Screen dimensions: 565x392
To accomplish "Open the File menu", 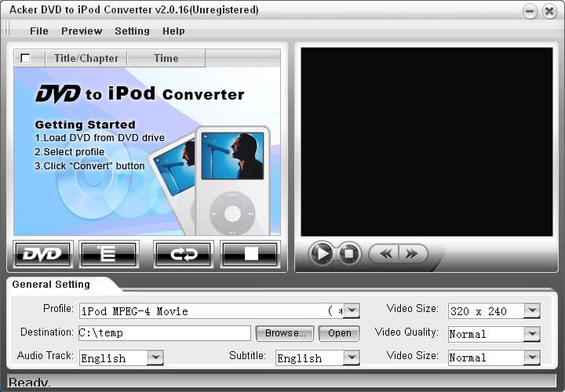I will pyautogui.click(x=39, y=31).
